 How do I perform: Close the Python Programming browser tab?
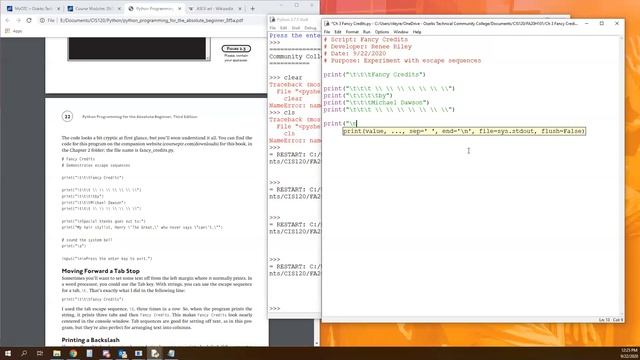pos(179,9)
